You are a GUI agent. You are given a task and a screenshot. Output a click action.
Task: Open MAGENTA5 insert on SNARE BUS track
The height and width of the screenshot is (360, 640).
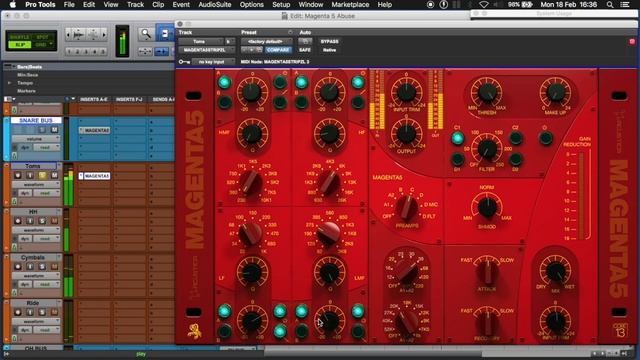[x=95, y=130]
